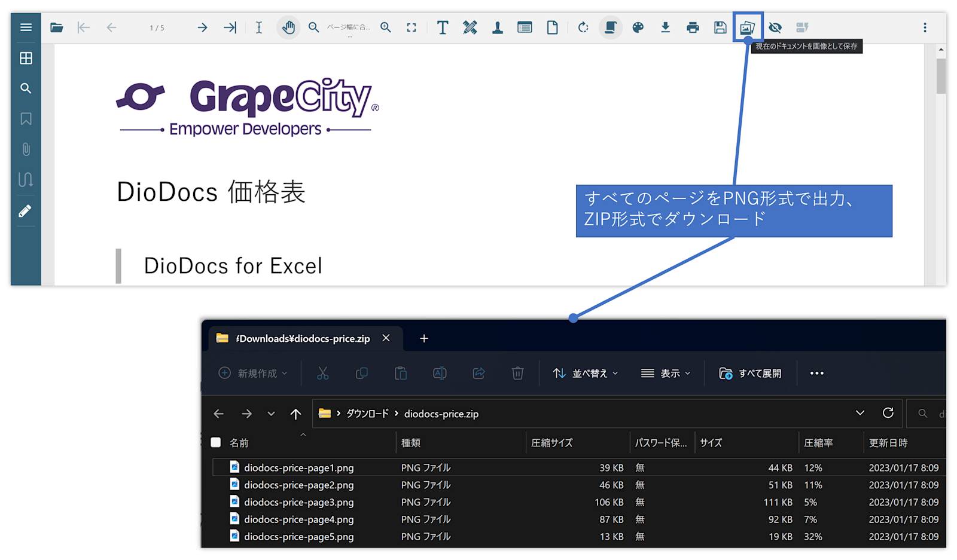Open the attachments panel

pyautogui.click(x=26, y=149)
